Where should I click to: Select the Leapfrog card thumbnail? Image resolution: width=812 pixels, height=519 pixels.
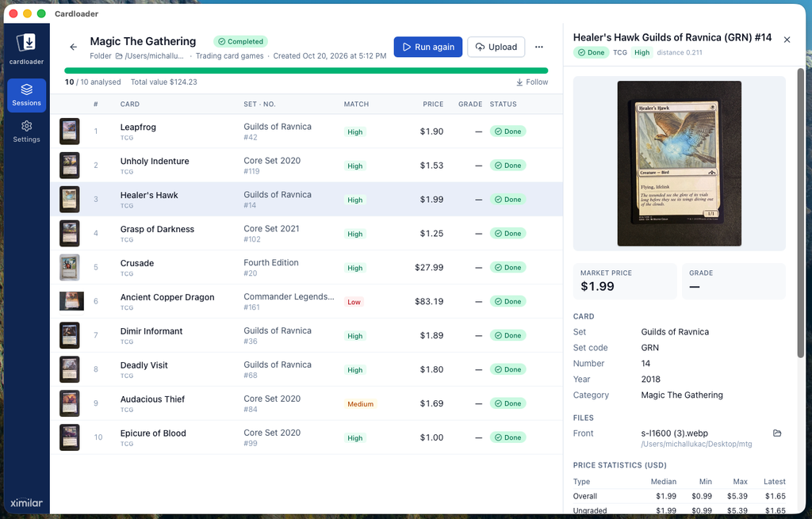pyautogui.click(x=70, y=132)
